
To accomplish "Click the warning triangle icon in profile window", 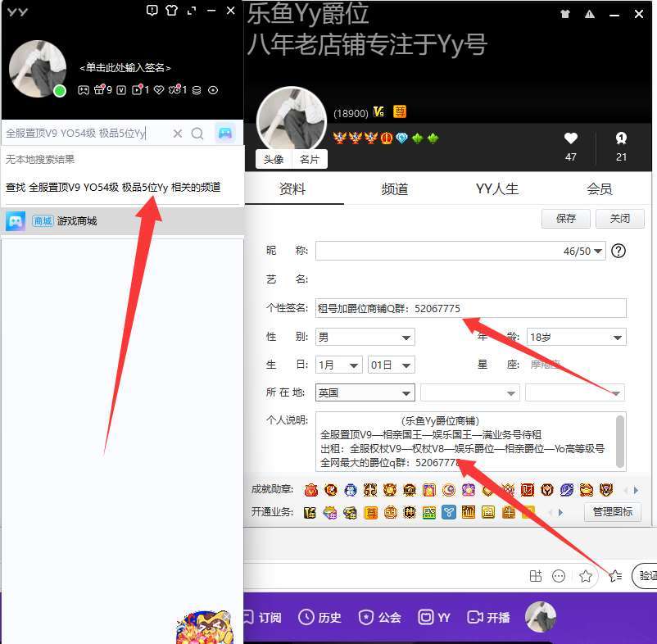I will (590, 14).
